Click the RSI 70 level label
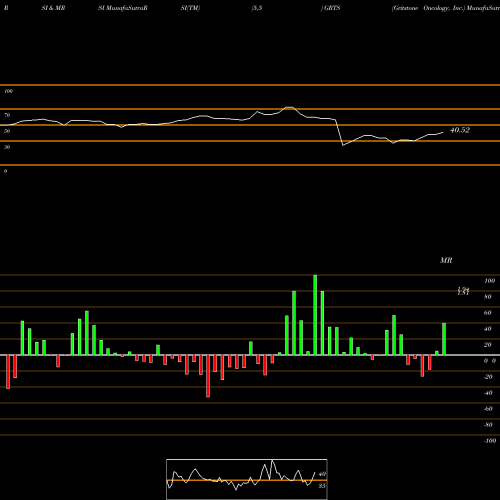This screenshot has width=500, height=500. pos(7,115)
